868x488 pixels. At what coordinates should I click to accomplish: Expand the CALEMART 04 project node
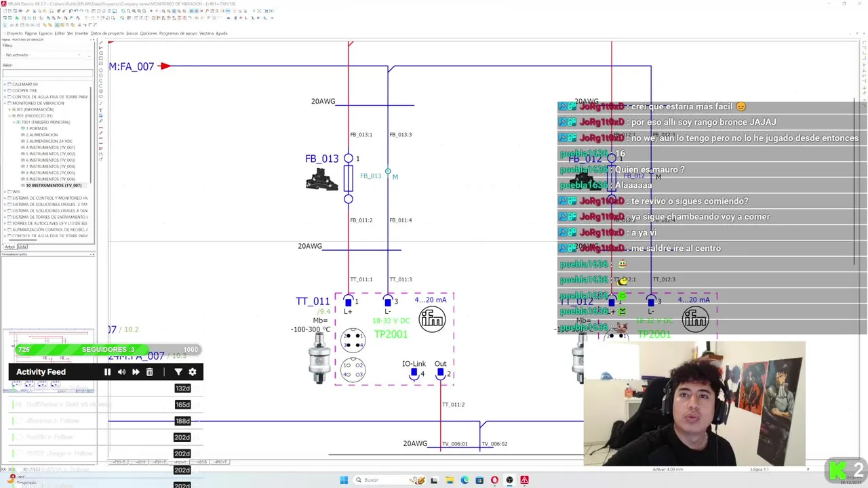click(x=5, y=84)
